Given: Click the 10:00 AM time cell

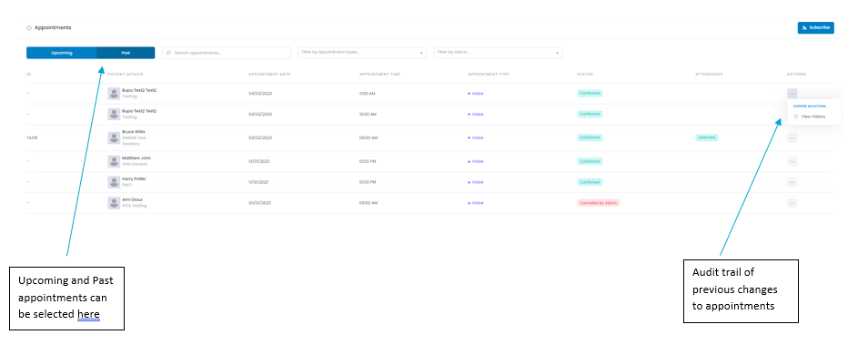Looking at the screenshot, I should click(x=368, y=114).
